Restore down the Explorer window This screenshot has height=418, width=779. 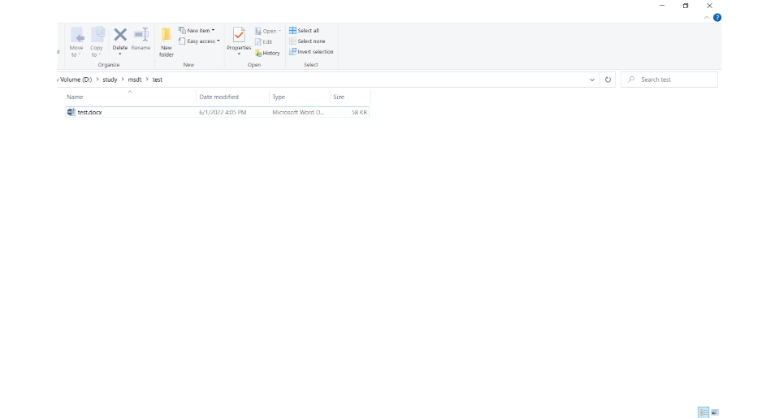[x=686, y=6]
